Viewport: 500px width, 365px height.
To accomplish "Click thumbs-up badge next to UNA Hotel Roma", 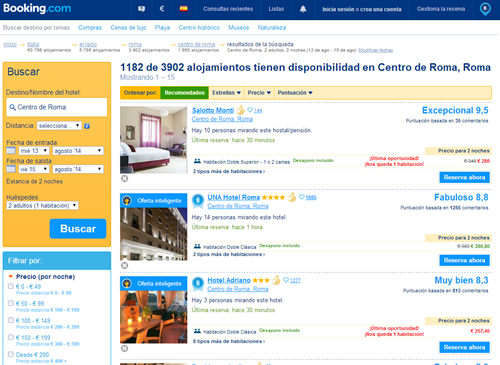I will [x=292, y=197].
